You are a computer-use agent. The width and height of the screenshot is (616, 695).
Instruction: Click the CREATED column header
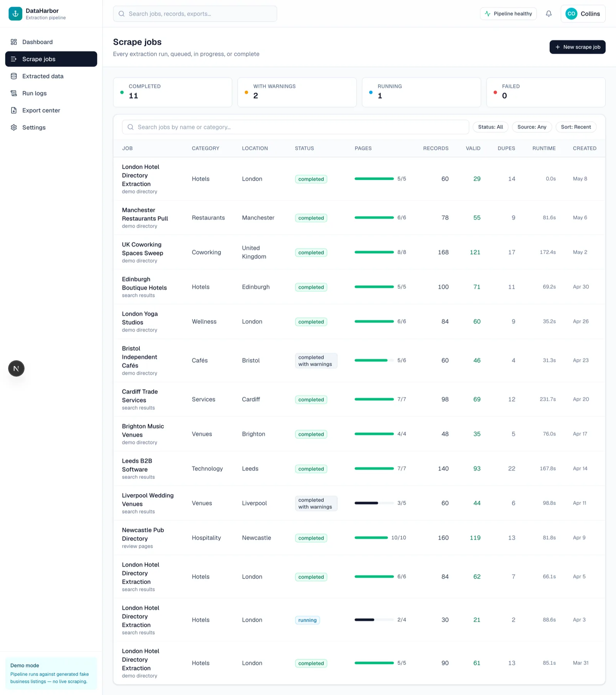[x=584, y=148]
